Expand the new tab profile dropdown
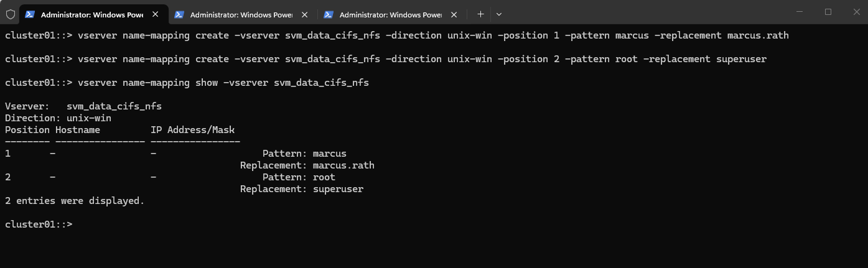The height and width of the screenshot is (268, 868). click(499, 14)
